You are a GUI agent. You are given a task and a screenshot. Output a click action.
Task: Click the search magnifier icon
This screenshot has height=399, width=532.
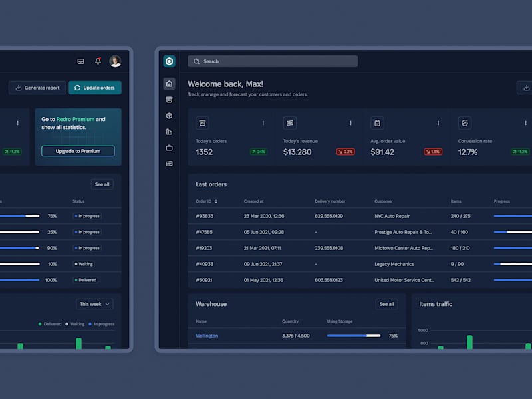tap(196, 61)
